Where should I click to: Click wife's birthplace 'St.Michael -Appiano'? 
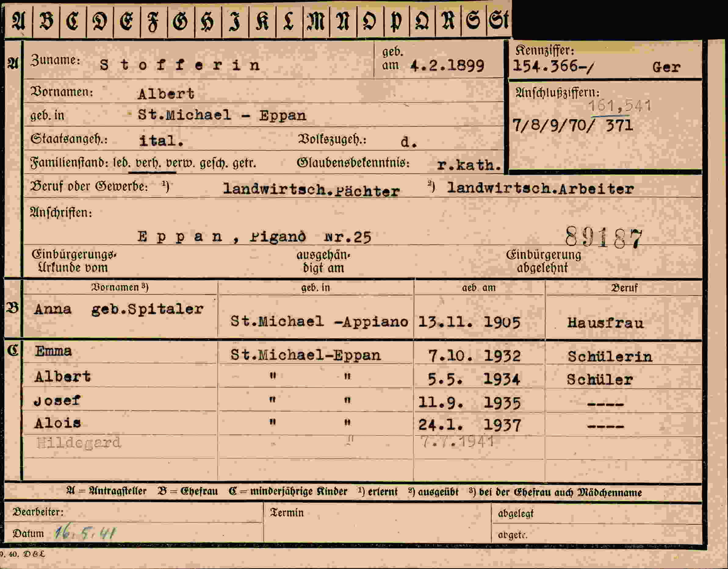click(x=319, y=321)
